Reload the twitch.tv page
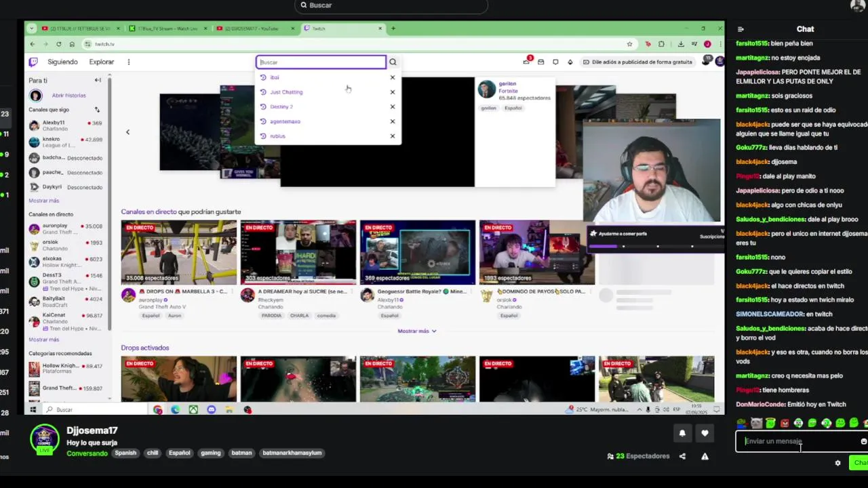The image size is (868, 488). tap(58, 44)
